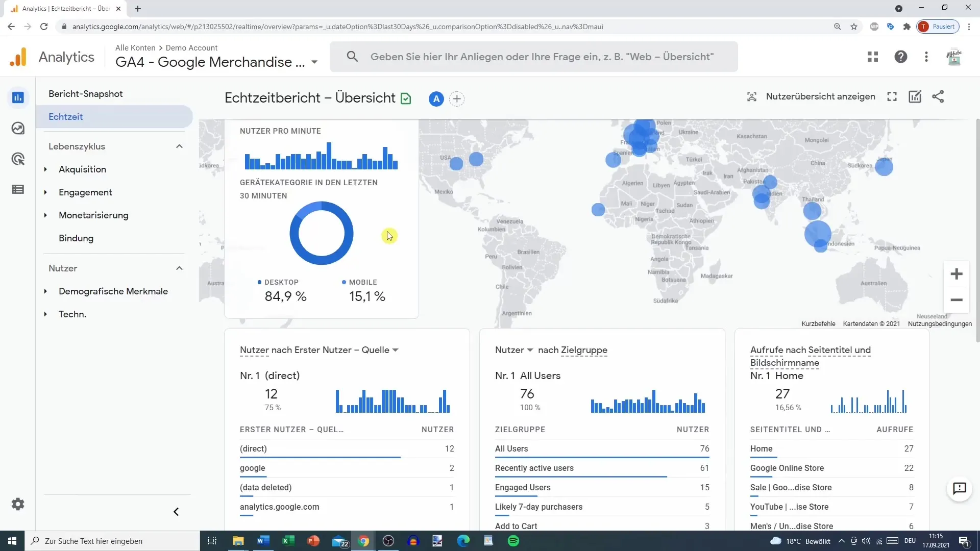Expand the Engagement section in sidebar
This screenshot has width=980, height=551.
click(x=45, y=192)
